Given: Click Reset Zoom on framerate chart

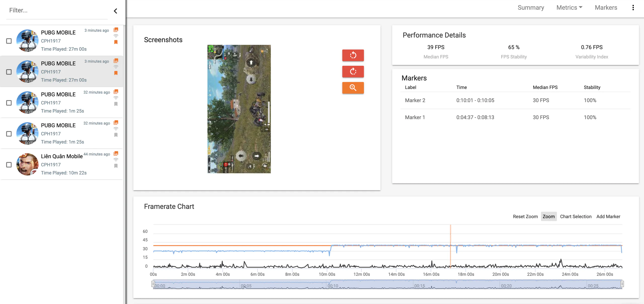Looking at the screenshot, I should [525, 217].
